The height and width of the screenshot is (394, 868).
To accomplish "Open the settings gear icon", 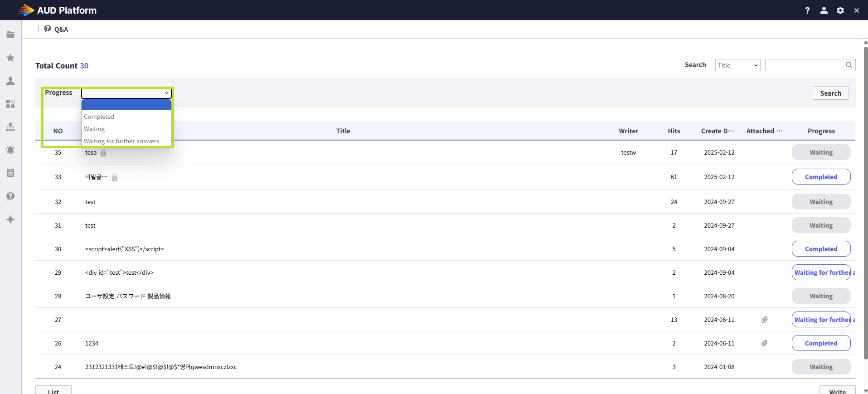I will [x=840, y=10].
